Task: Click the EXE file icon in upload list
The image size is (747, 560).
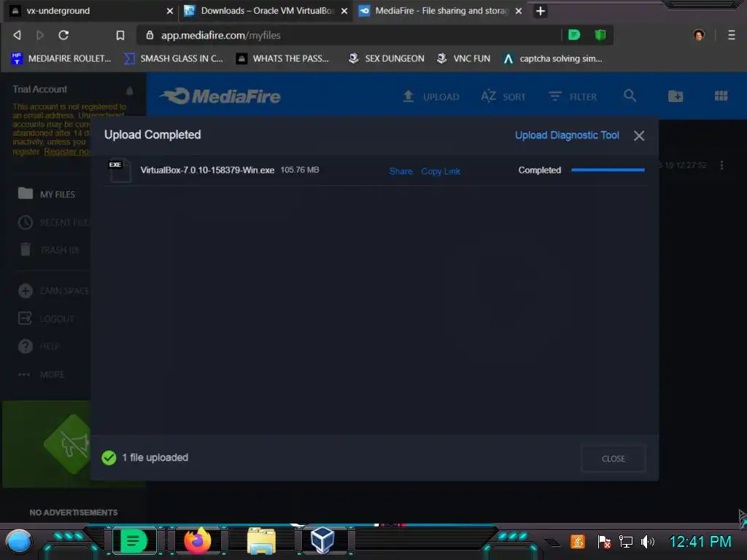Action: pos(120,170)
